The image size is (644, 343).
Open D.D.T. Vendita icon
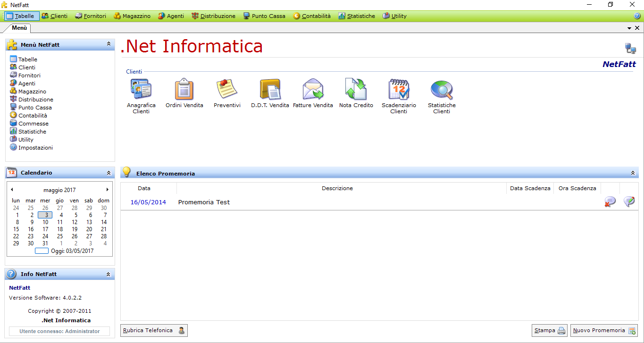pos(270,89)
